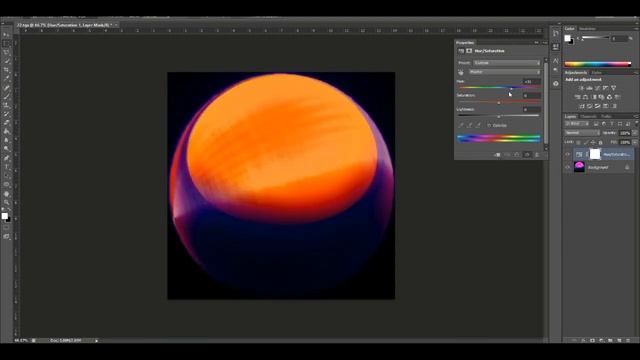The width and height of the screenshot is (640, 360).
Task: Click the Saturation slider handle
Action: tap(499, 103)
